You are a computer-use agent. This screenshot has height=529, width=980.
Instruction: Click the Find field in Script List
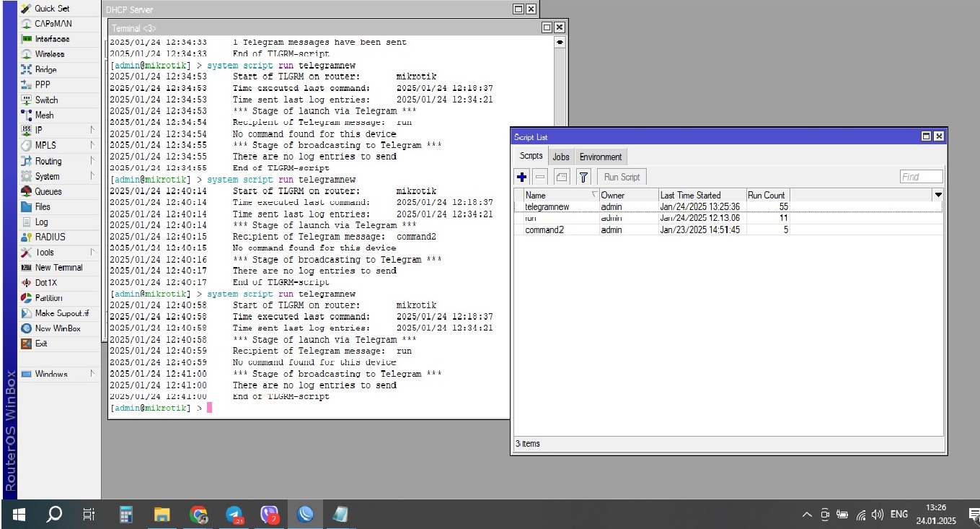coord(921,177)
